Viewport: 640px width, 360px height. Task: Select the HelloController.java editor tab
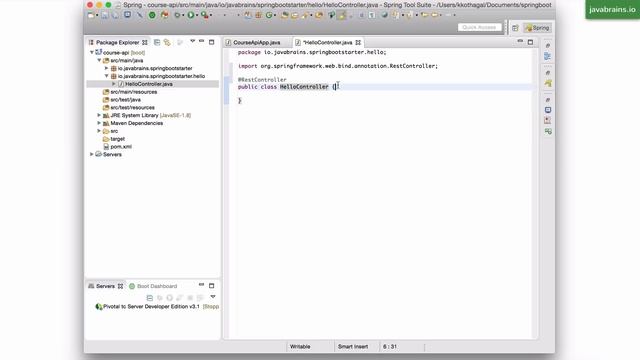pos(328,42)
